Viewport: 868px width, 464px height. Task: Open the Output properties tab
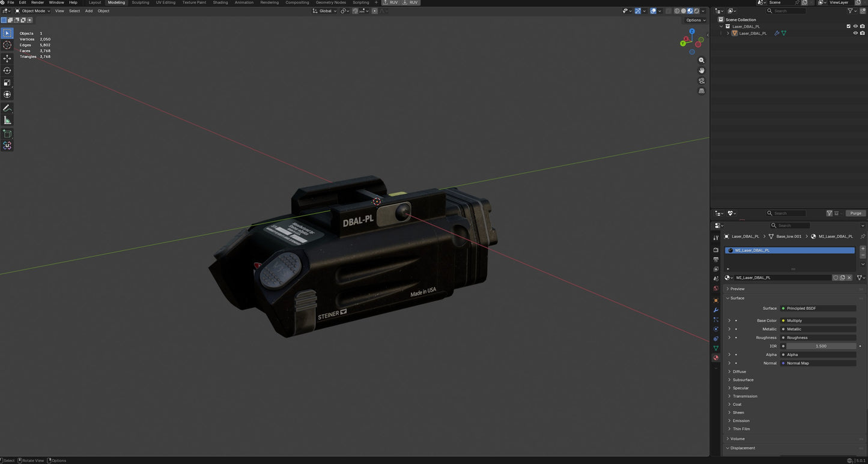pos(715,259)
